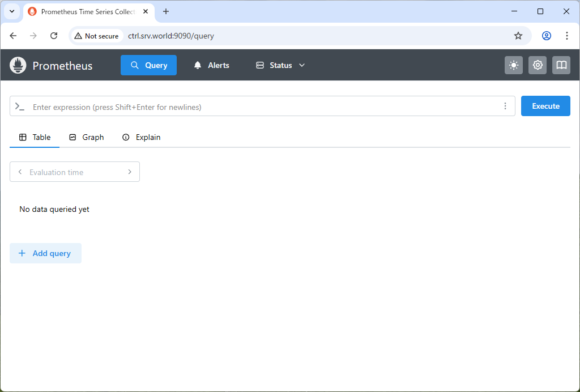Click the Prometheus flame logo

point(18,65)
